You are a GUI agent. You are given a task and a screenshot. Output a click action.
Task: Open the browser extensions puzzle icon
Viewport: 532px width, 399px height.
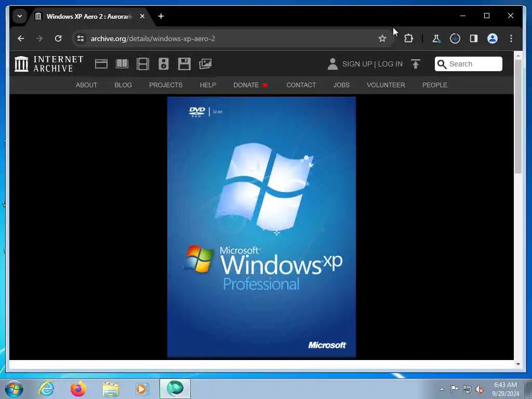pos(408,38)
